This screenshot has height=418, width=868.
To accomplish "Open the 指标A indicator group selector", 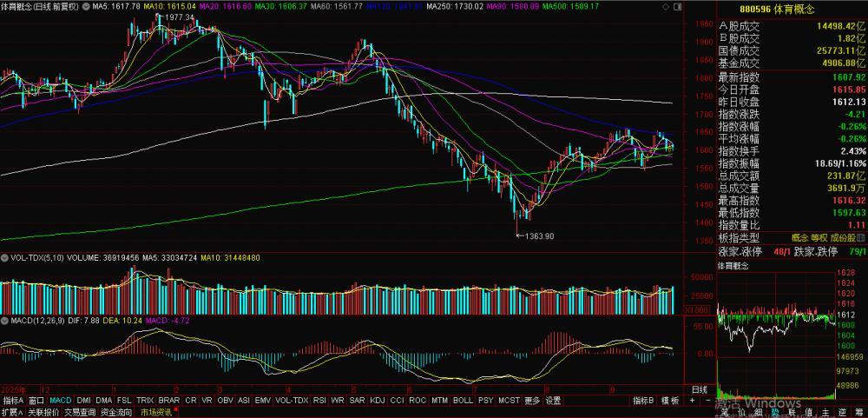I will [13, 401].
